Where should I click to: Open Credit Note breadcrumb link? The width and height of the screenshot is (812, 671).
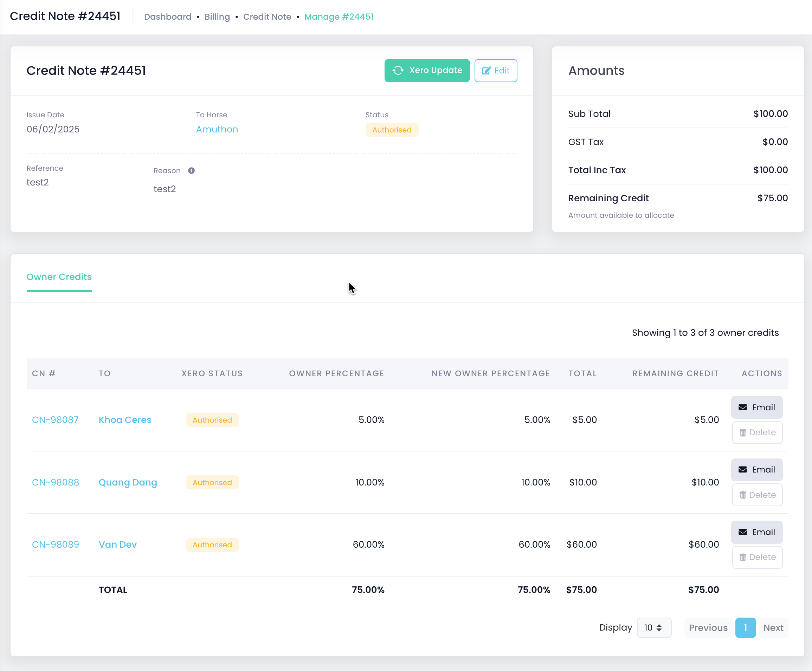click(267, 17)
